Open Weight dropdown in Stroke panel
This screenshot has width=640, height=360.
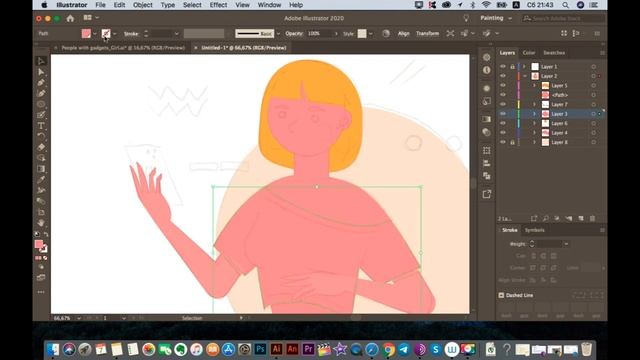click(566, 244)
